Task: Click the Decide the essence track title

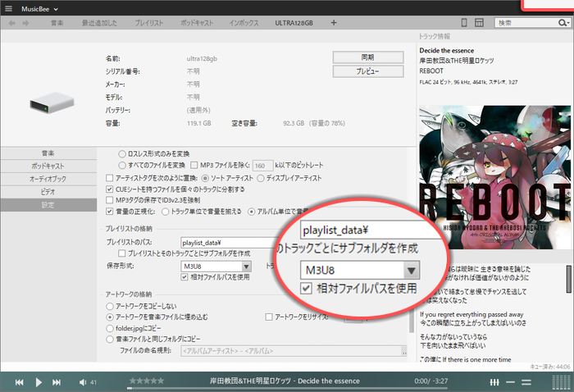Action: [447, 51]
